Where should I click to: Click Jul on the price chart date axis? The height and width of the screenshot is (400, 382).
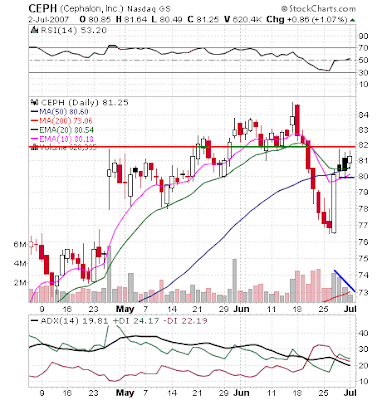click(x=350, y=309)
